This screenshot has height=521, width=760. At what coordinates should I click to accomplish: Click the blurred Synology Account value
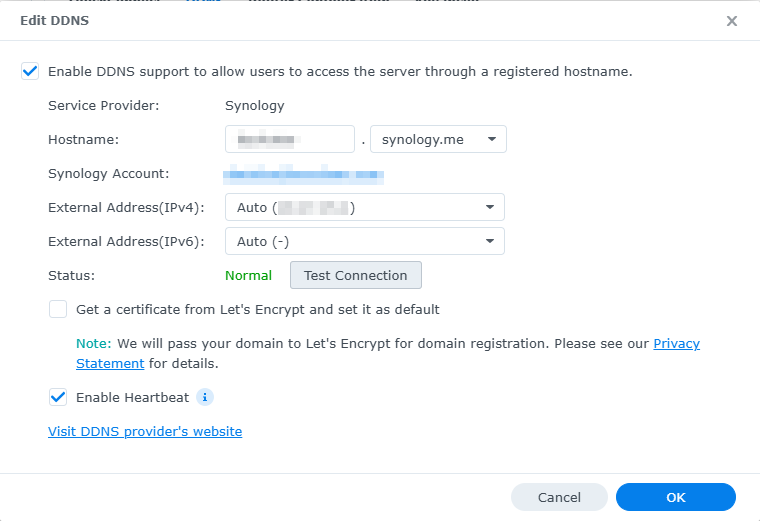[303, 174]
